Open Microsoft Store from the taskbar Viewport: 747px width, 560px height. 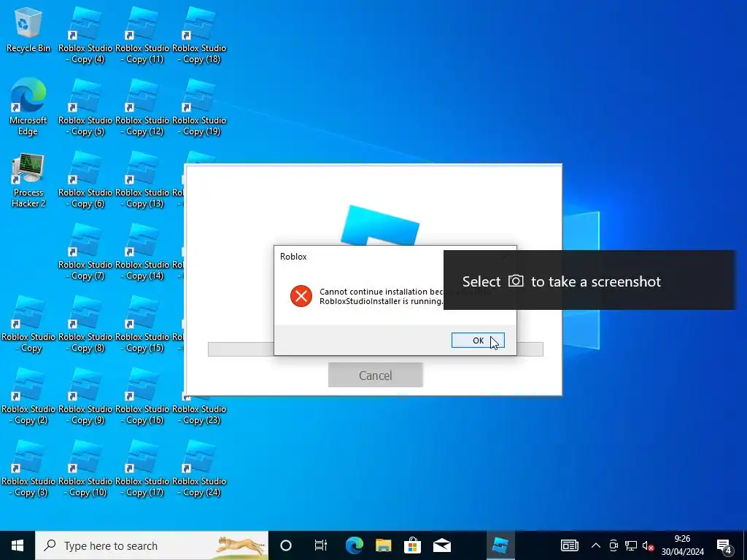pos(412,545)
